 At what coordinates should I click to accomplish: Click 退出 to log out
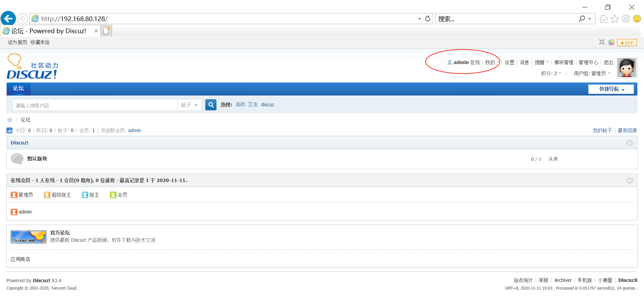pyautogui.click(x=608, y=62)
